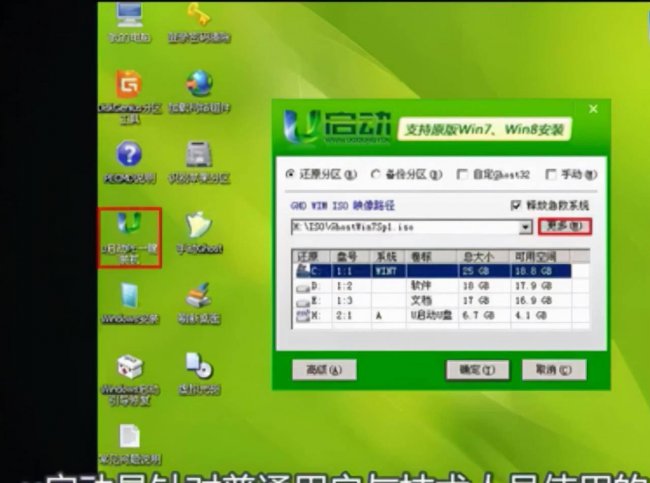
Task: Open the Windows install desktop icon
Action: tap(129, 303)
